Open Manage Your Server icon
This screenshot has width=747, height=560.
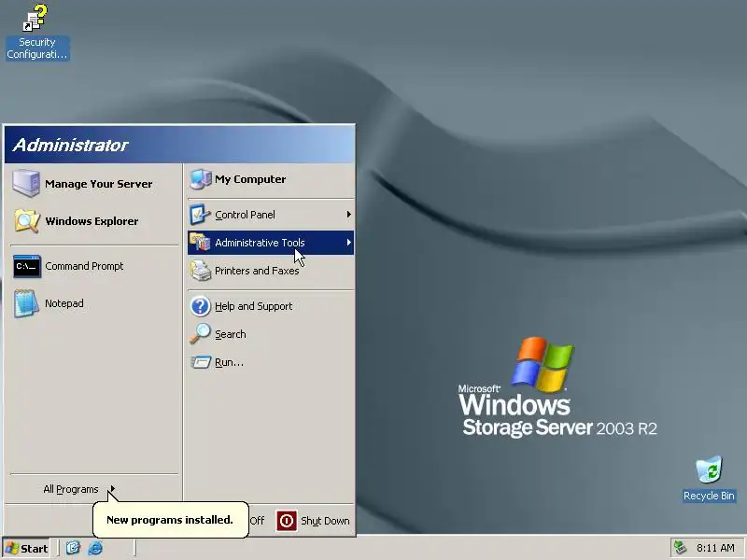click(x=26, y=183)
